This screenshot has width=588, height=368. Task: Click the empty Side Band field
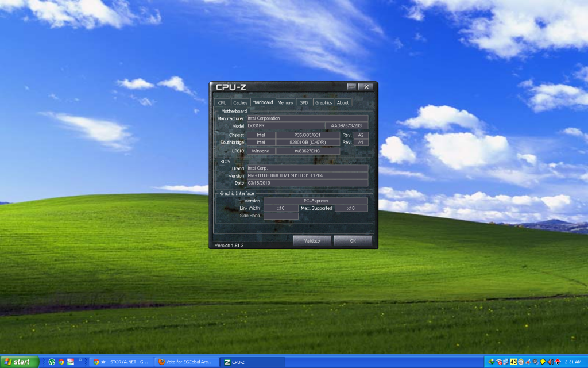pos(280,216)
